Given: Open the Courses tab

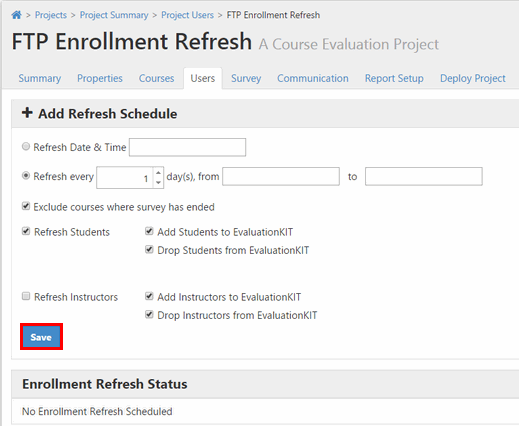Looking at the screenshot, I should pos(156,78).
